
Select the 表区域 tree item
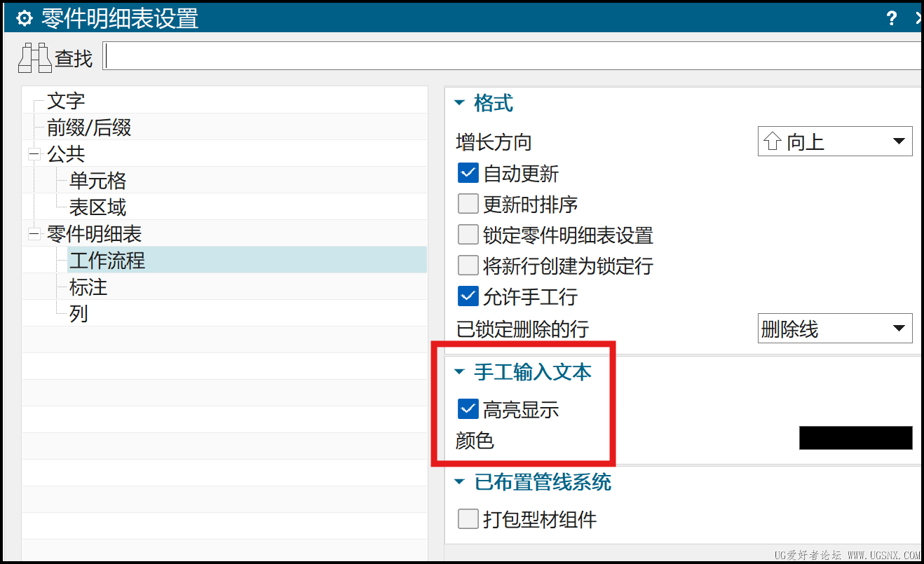97,207
